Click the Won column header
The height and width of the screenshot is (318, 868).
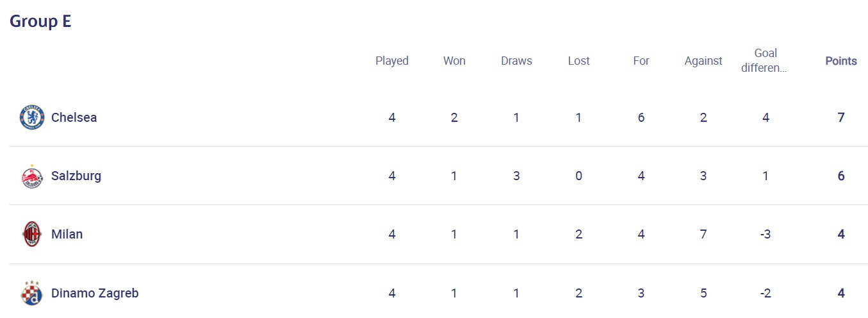[454, 61]
